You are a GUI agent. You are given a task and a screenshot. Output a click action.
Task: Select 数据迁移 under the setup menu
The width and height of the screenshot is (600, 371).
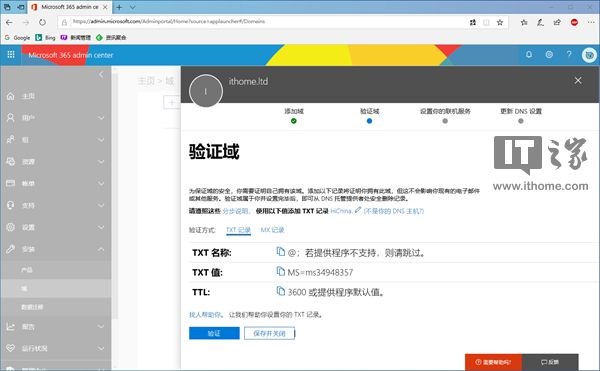point(56,307)
